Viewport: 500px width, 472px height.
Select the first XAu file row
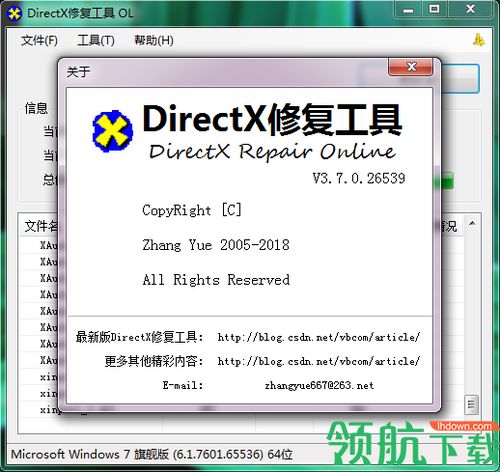49,246
